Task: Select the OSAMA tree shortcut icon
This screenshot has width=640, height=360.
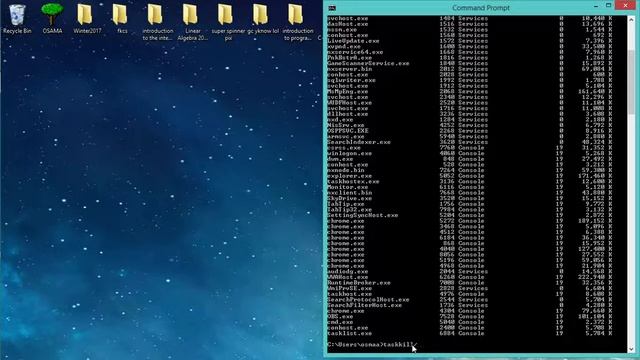Action: click(x=52, y=19)
